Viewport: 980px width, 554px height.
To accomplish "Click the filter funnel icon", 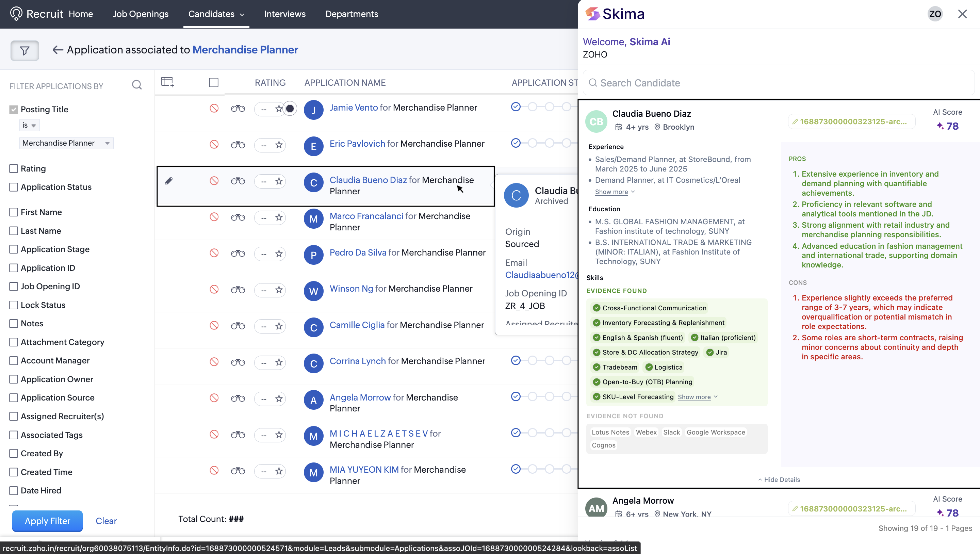I will tap(24, 50).
